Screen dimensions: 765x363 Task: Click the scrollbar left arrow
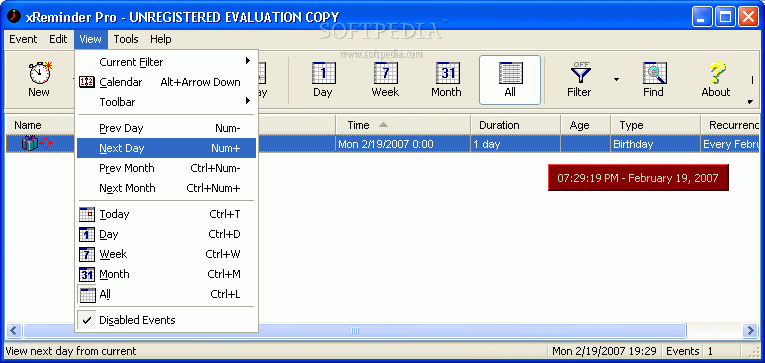[14, 331]
